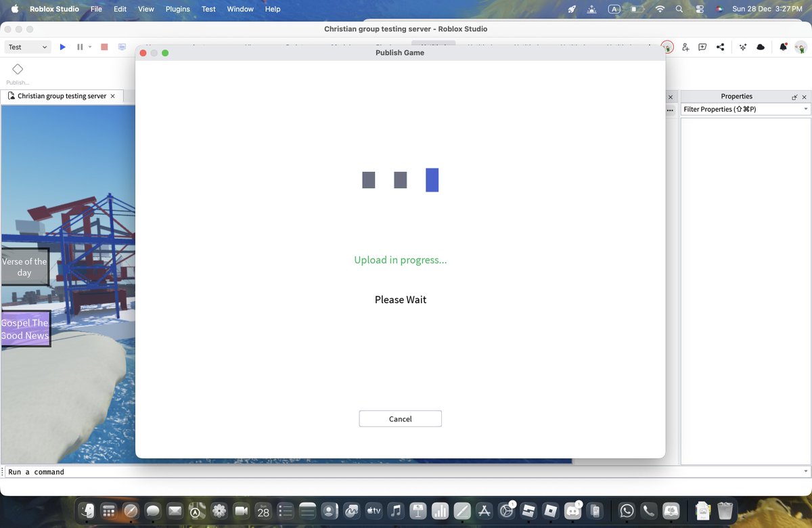Click the share icon in Studio toolbar
Viewport: 812px width, 528px height.
click(x=720, y=47)
